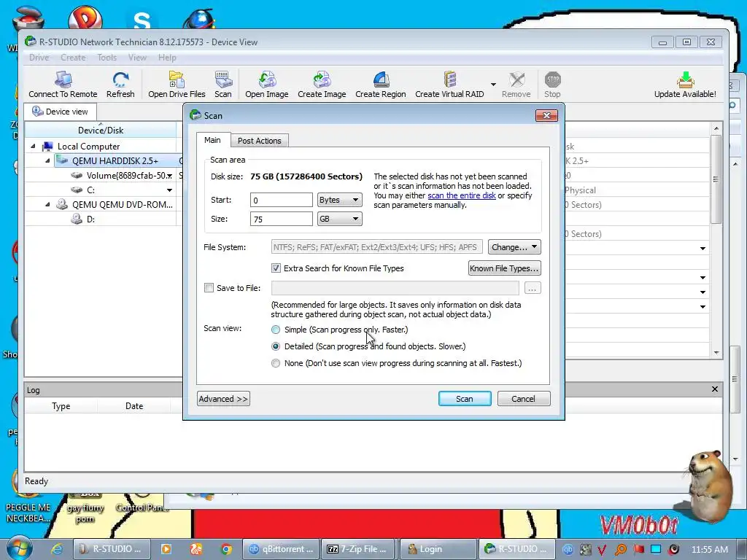
Task: Click the Remove toolbar icon
Action: tap(516, 79)
